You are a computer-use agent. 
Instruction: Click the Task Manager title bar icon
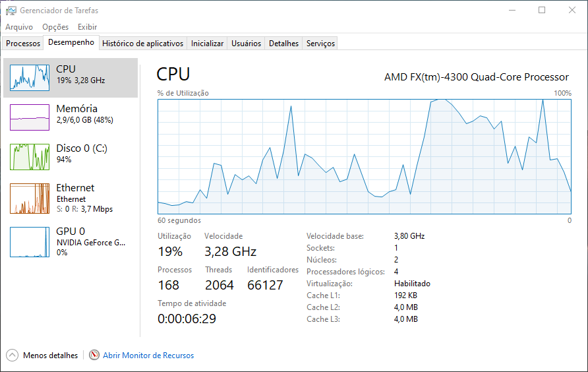point(11,11)
